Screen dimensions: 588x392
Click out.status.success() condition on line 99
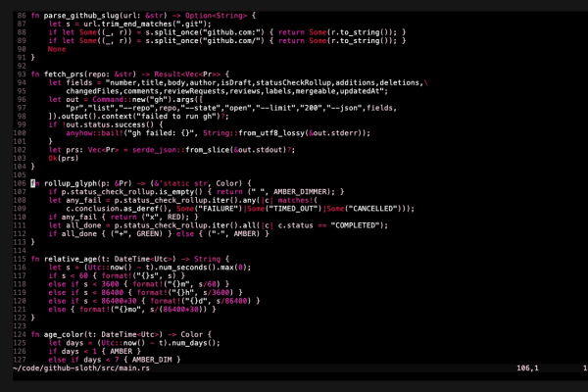[110, 124]
